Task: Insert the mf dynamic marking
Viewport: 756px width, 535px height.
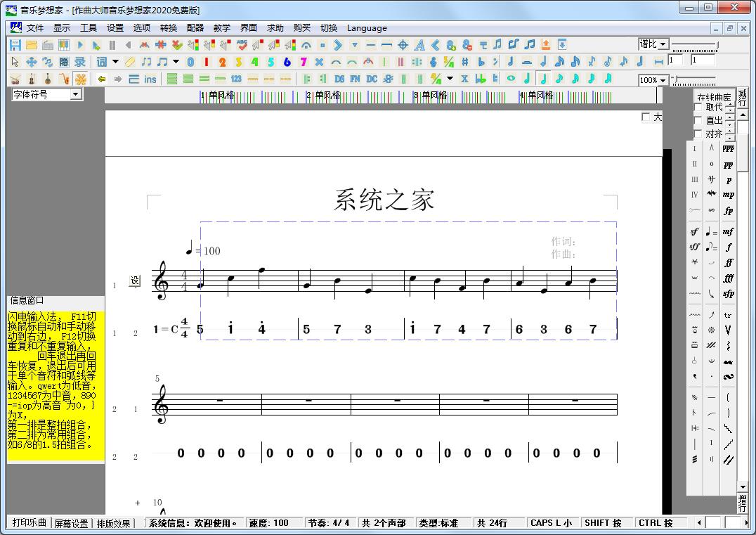Action: click(x=729, y=231)
